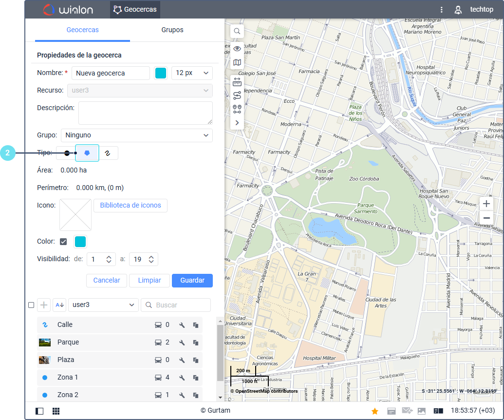Click the wrench icon for Parque

coord(182,343)
